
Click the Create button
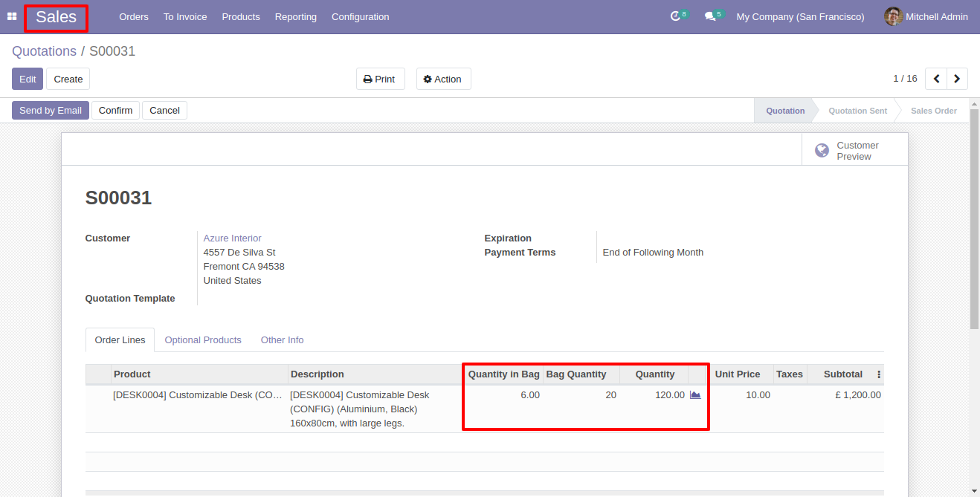[x=68, y=79]
